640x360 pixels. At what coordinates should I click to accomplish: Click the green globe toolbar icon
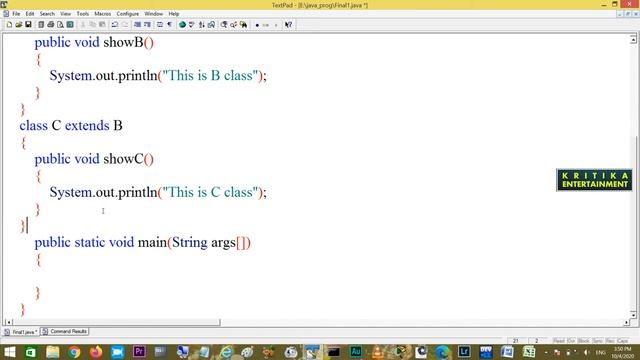[x=182, y=25]
